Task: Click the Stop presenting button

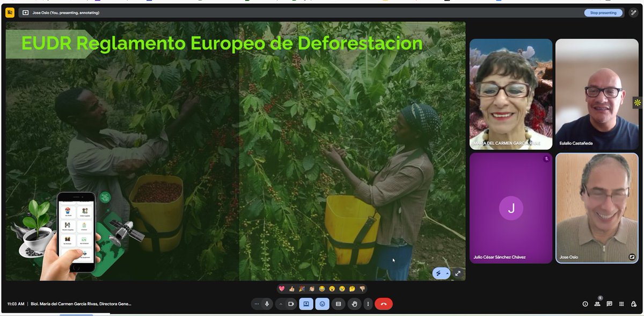Action: click(x=604, y=12)
